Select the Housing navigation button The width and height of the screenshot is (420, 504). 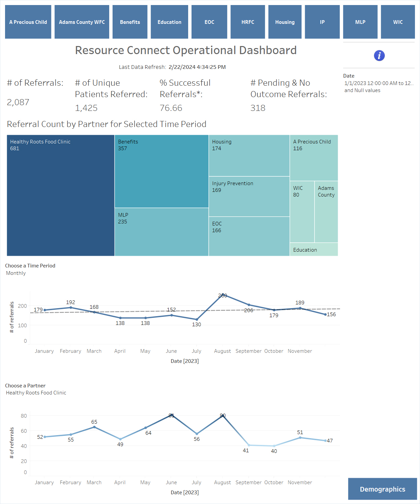[285, 22]
